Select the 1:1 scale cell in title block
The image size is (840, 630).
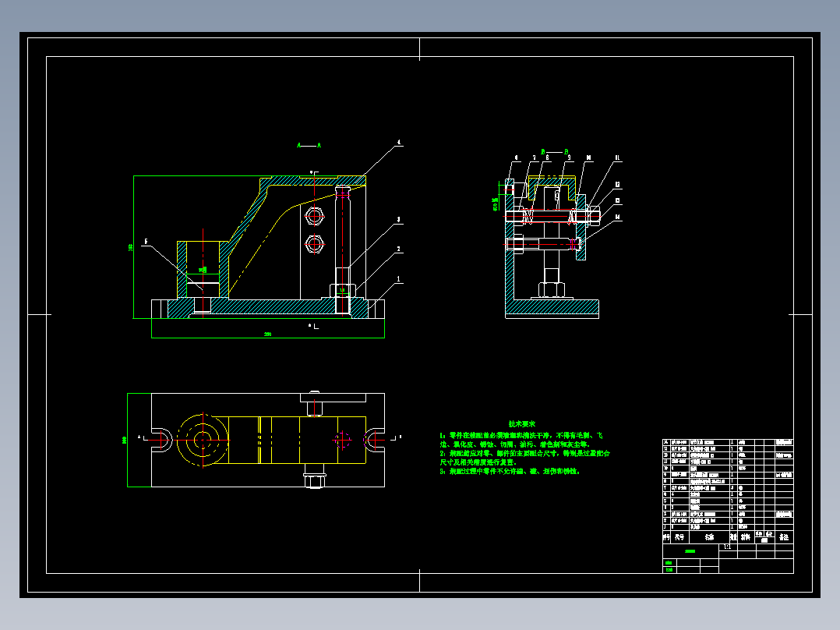[x=727, y=547]
